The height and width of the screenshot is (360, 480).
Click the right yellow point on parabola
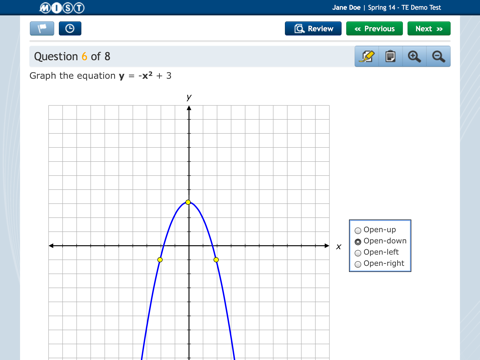(216, 260)
